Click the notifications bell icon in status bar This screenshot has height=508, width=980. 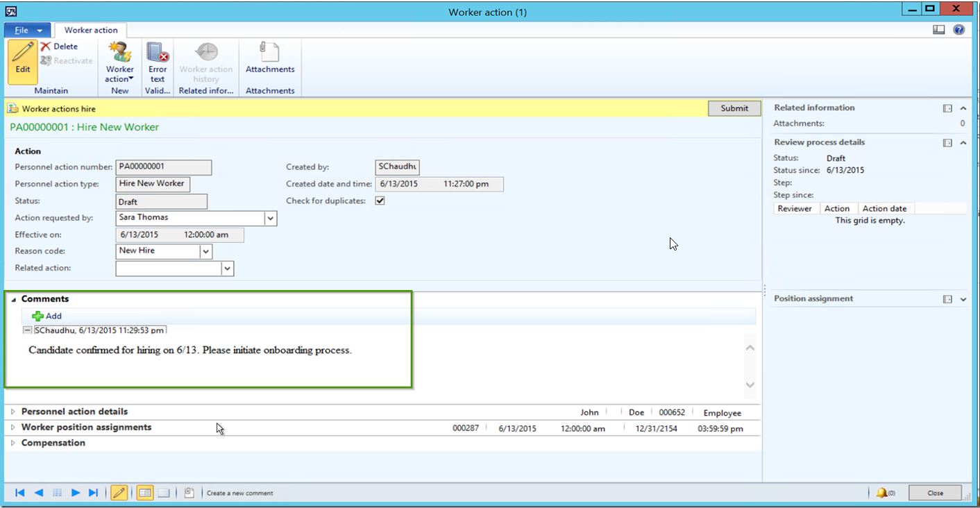(x=881, y=493)
